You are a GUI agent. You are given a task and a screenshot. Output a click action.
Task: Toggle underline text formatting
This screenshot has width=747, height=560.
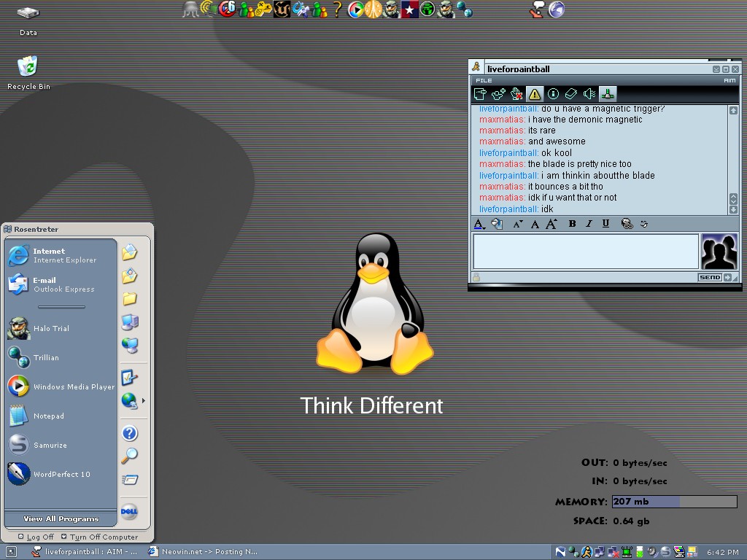tap(605, 224)
